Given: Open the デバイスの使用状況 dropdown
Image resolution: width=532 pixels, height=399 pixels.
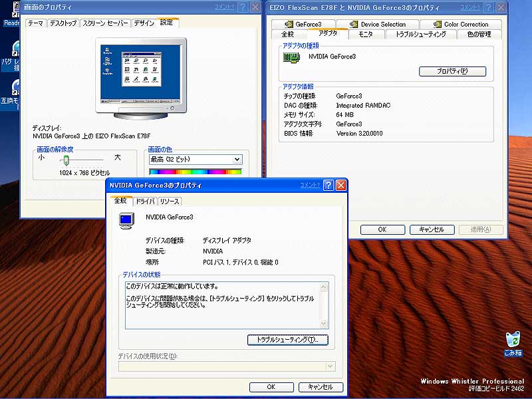Looking at the screenshot, I should click(x=227, y=366).
